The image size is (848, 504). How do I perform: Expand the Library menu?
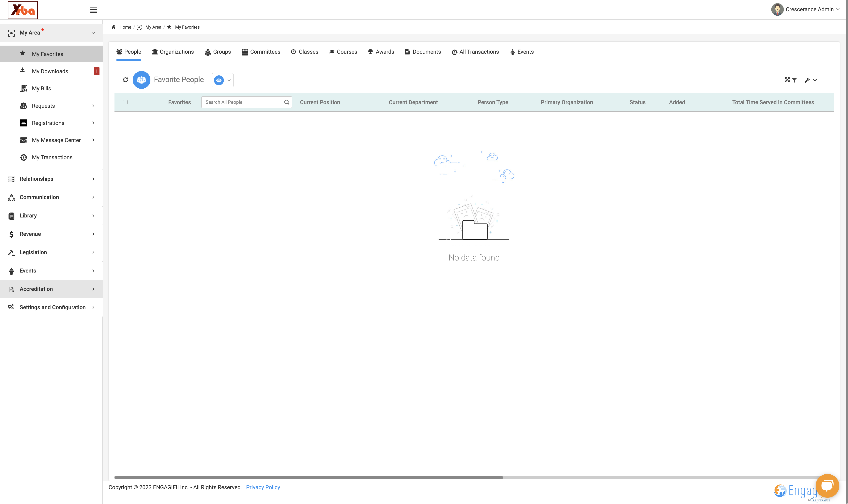point(51,216)
